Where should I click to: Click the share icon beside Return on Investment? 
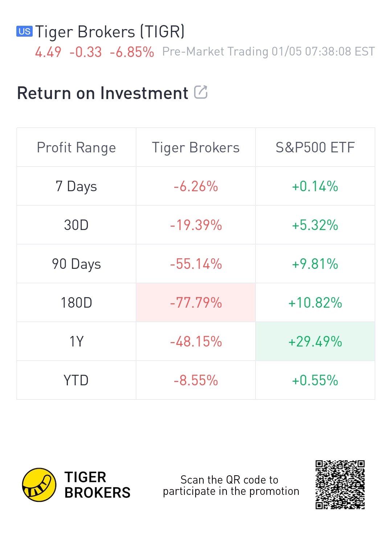coord(201,92)
